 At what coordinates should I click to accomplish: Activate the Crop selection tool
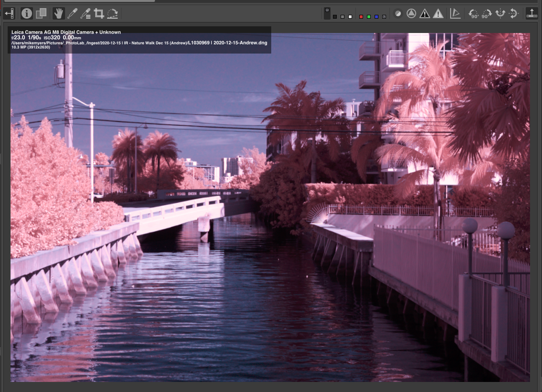(99, 13)
